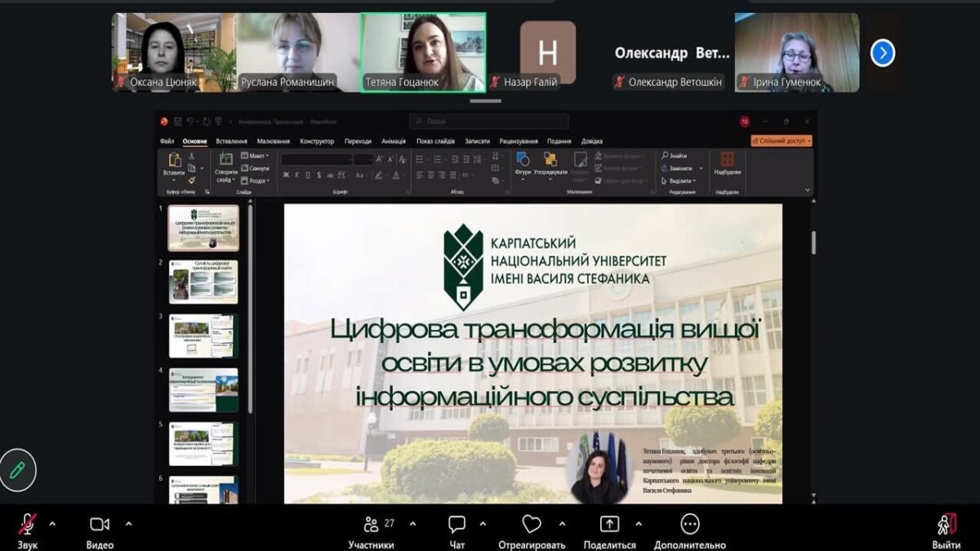
Task: Expand the arrow next to Участники
Action: click(x=412, y=523)
